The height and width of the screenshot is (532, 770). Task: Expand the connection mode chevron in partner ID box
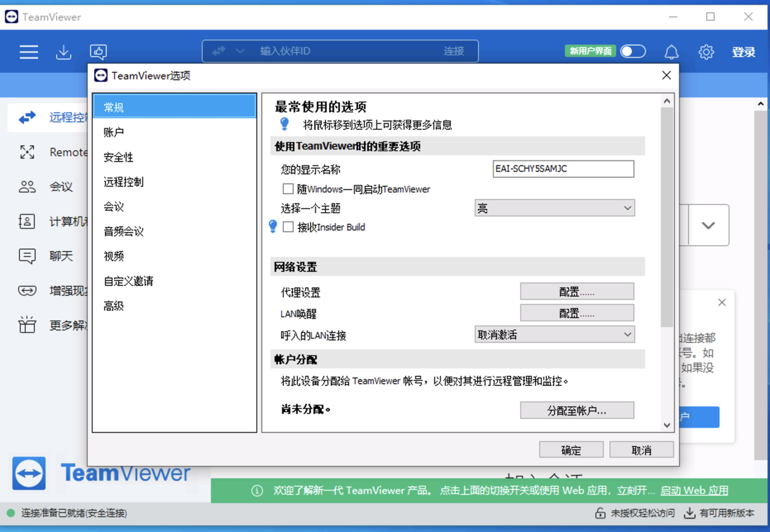[x=240, y=51]
